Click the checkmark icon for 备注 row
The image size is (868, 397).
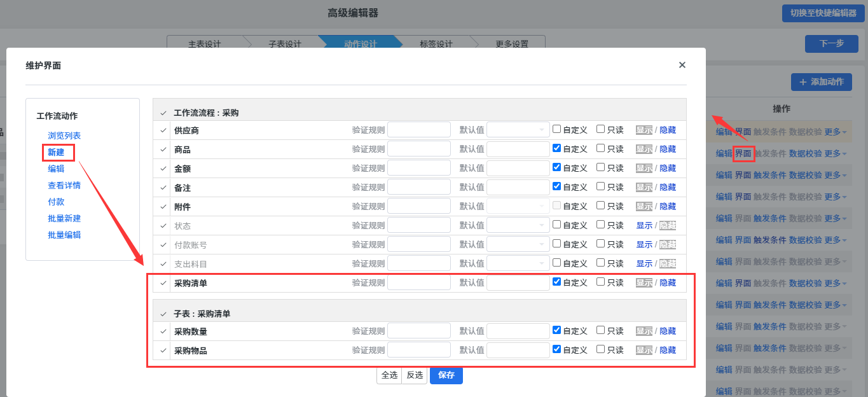pos(163,188)
